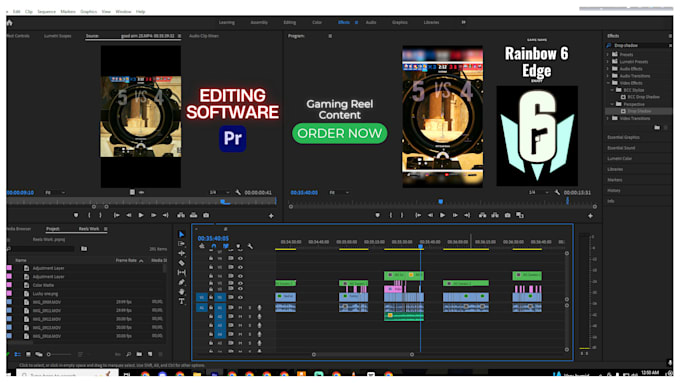Screen dimensions: 680x383
Task: Open History panel
Action: coord(614,190)
